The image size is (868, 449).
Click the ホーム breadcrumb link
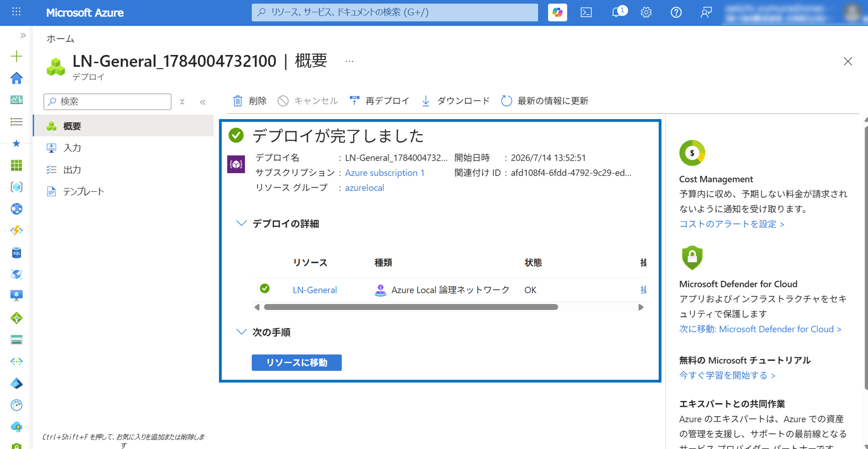(x=60, y=39)
